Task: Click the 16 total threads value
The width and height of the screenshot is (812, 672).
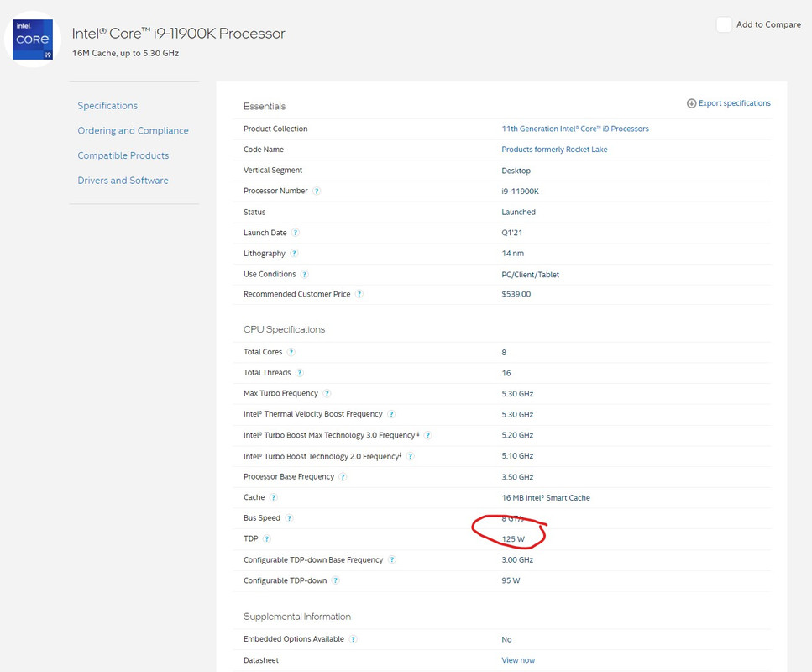Action: click(506, 373)
